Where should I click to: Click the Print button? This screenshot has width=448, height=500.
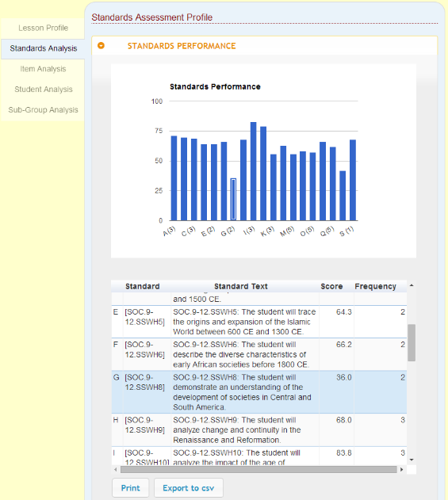130,488
